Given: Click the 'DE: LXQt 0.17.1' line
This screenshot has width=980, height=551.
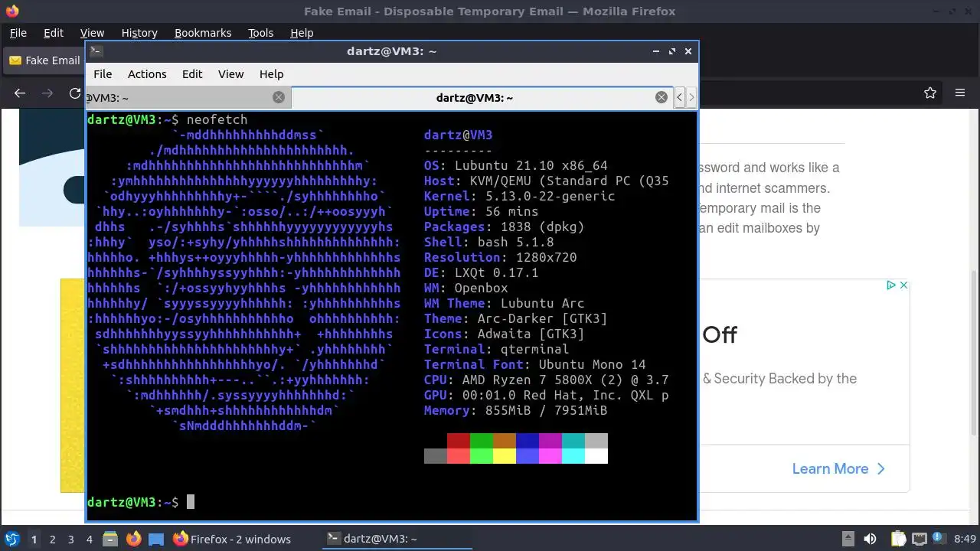Looking at the screenshot, I should (481, 272).
